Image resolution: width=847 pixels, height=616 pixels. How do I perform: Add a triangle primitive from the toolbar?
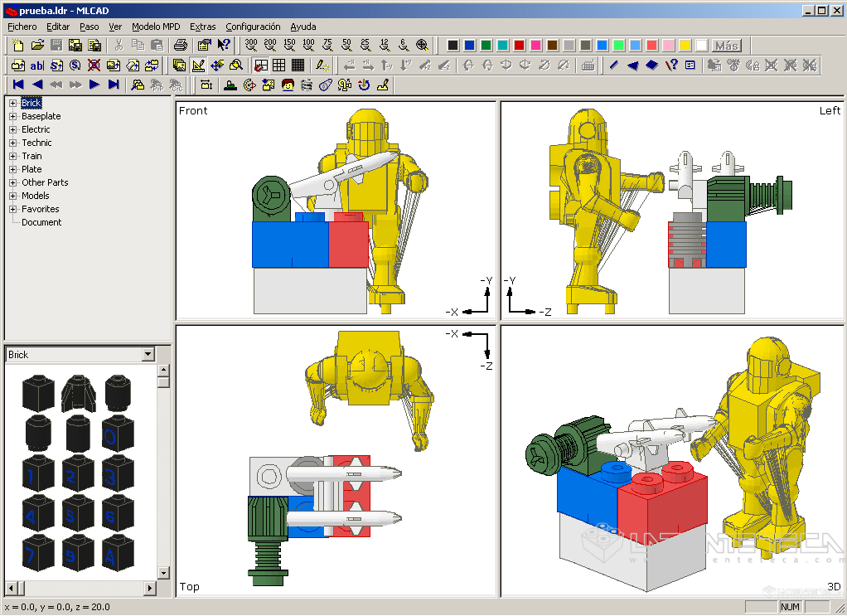coord(632,65)
